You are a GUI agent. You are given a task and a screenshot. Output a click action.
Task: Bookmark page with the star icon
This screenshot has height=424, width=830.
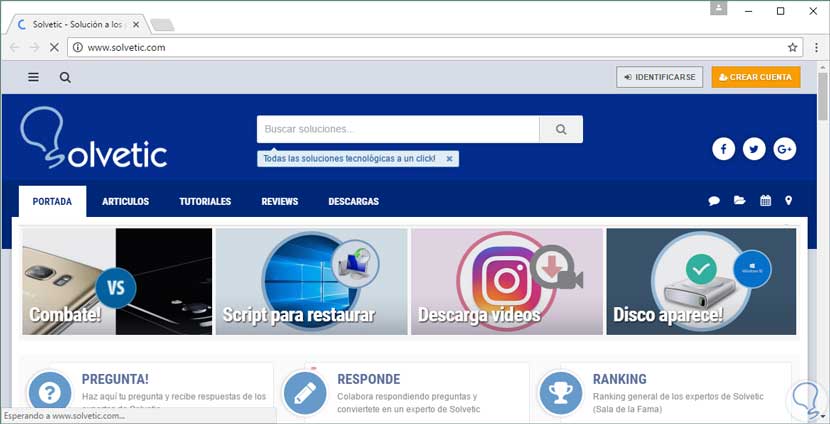click(x=792, y=47)
